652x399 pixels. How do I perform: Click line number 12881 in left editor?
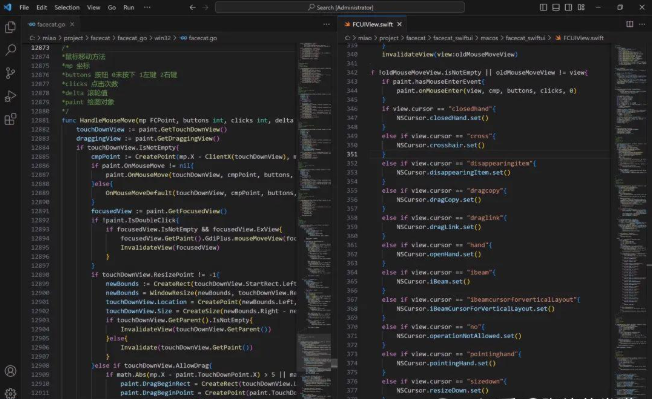tap(40, 120)
